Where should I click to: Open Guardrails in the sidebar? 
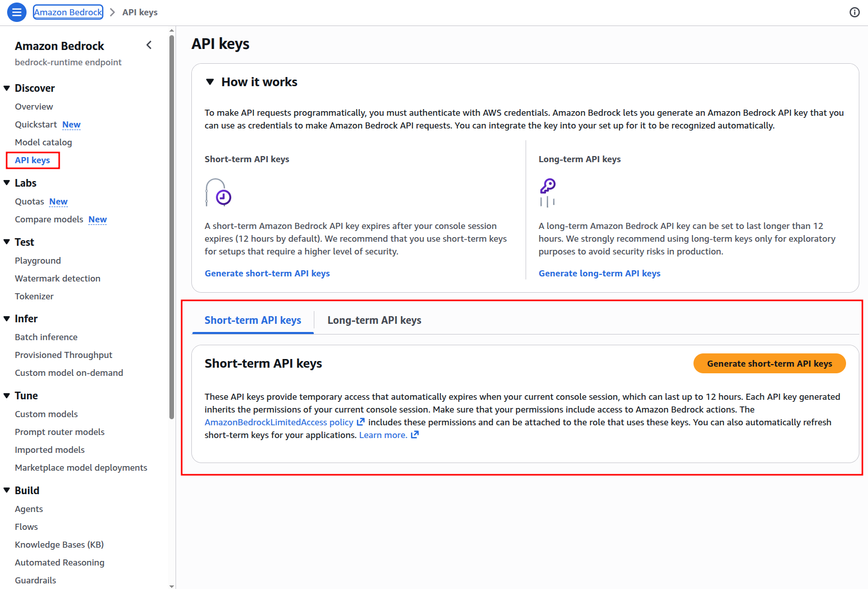tap(36, 580)
